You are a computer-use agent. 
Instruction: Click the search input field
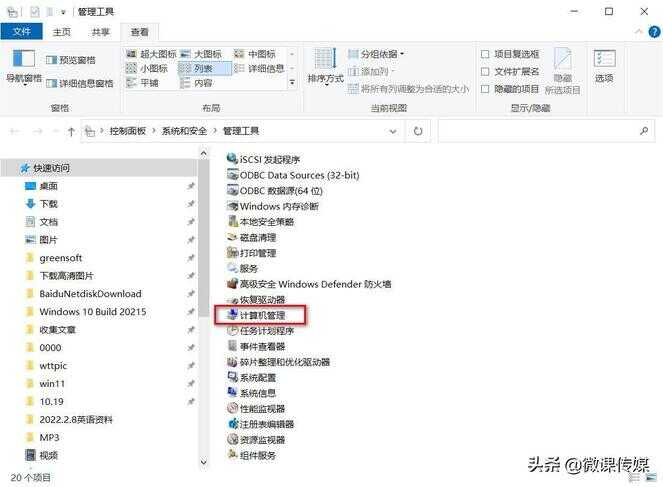[x=546, y=131]
